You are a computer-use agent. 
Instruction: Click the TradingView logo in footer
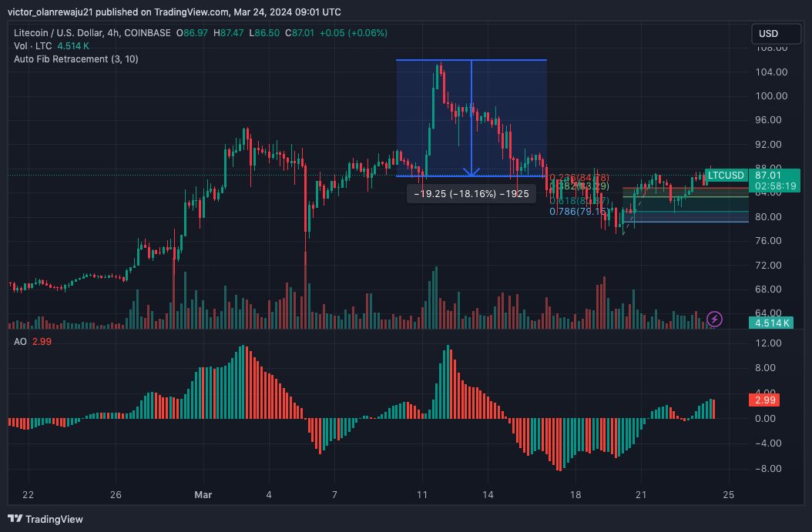(45, 519)
